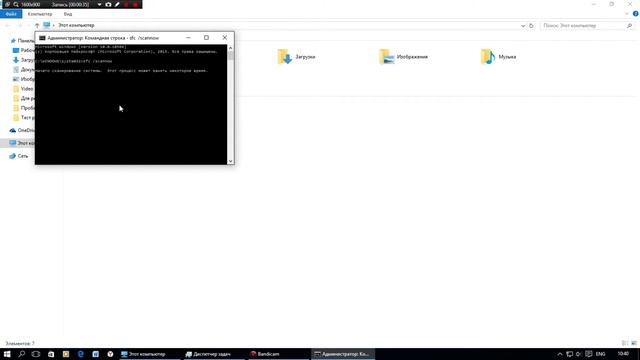
Task: Show hidden tray icons chevron
Action: (x=560, y=354)
